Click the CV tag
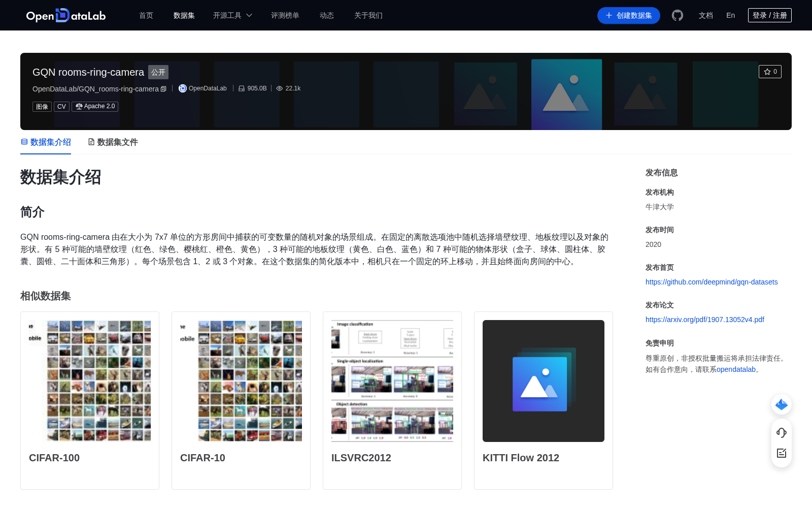Screen dimensions: 812x508 tap(61, 107)
